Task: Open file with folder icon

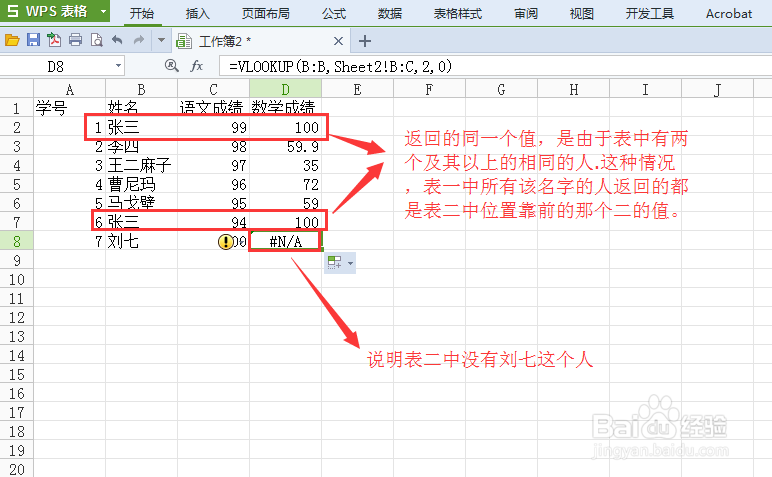Action: coord(12,40)
